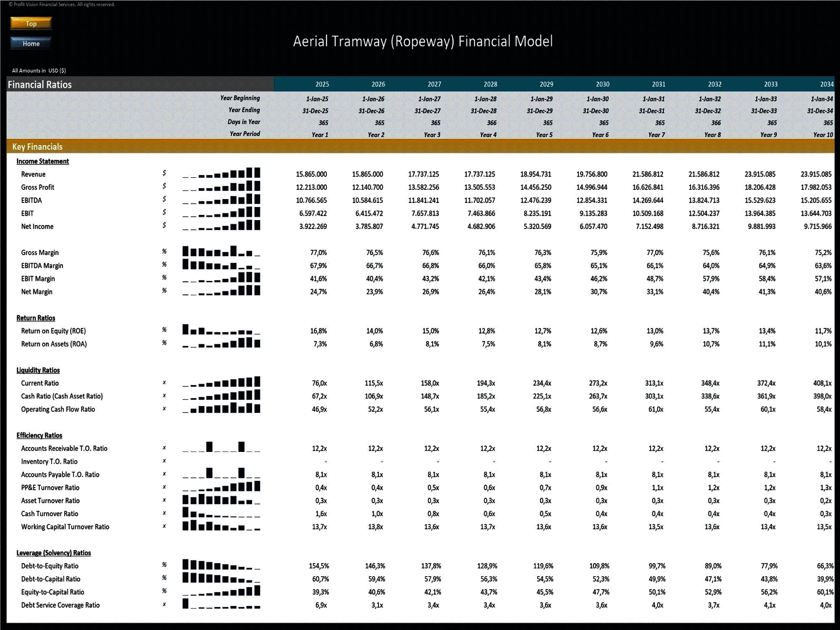
Task: Click the Aerial Tramway Financial Model title
Action: pyautogui.click(x=423, y=41)
